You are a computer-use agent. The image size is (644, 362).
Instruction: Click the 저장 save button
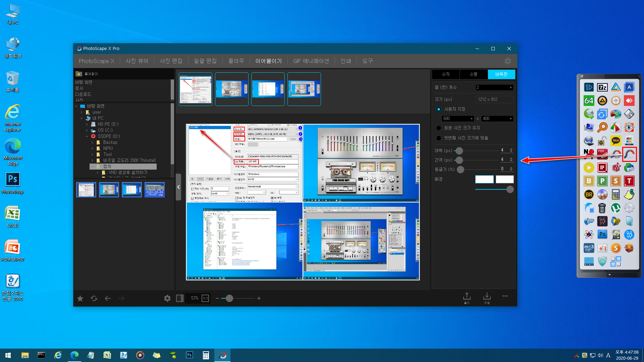[x=487, y=298]
